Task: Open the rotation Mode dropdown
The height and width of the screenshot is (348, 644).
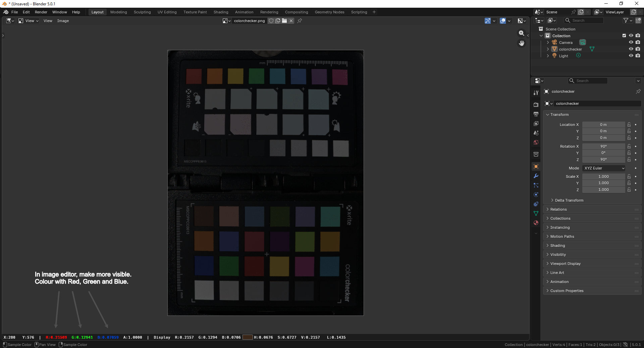Action: coord(604,168)
